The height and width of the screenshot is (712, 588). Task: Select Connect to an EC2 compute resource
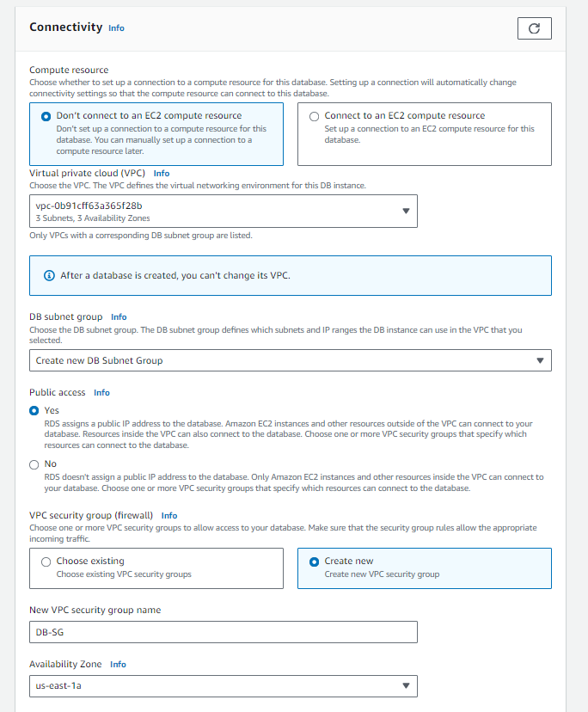314,116
